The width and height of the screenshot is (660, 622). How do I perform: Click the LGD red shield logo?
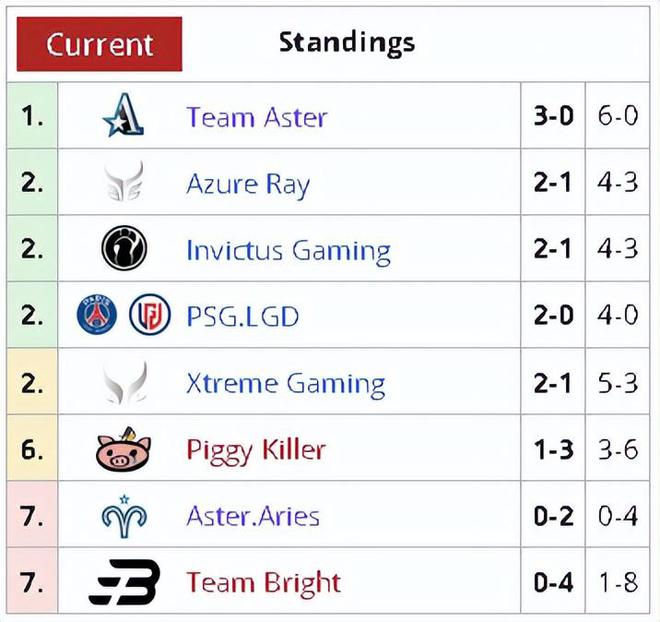(150, 314)
